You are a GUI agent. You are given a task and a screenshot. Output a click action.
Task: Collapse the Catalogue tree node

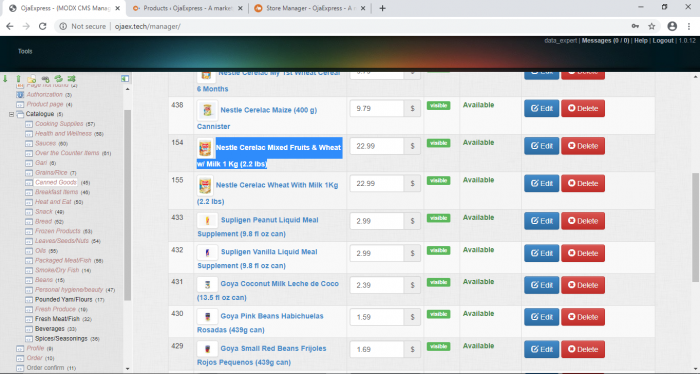(11, 114)
